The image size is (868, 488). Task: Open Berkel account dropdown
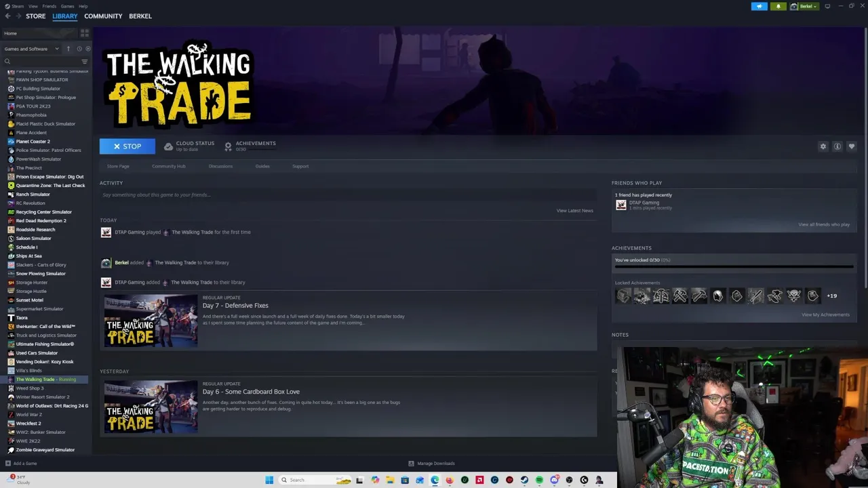804,6
